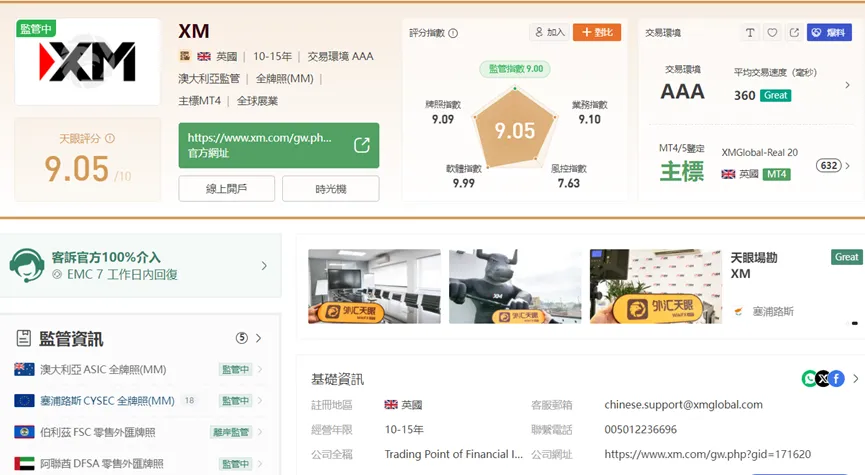Click the share icon in 交易環境 header
Image resolution: width=865 pixels, height=475 pixels.
(x=794, y=33)
